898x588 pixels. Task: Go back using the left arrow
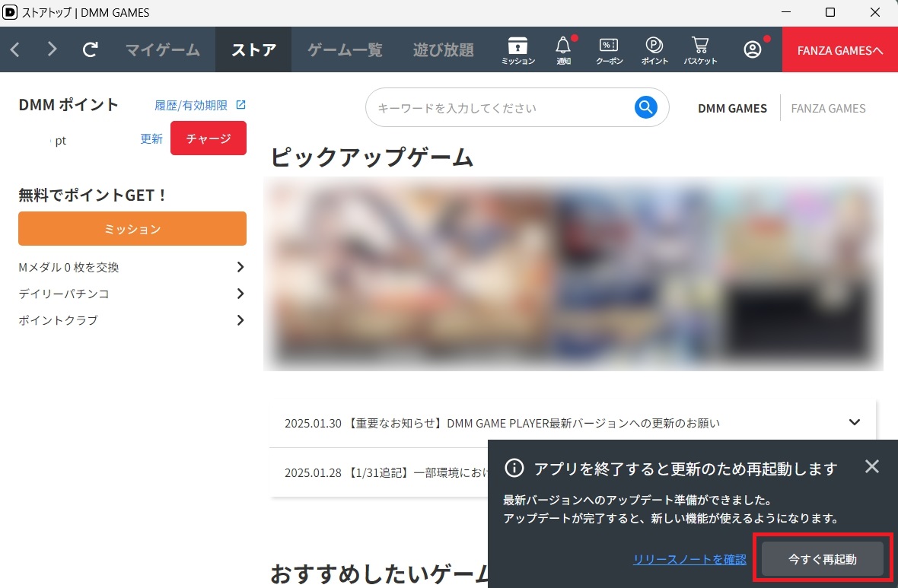tap(15, 49)
